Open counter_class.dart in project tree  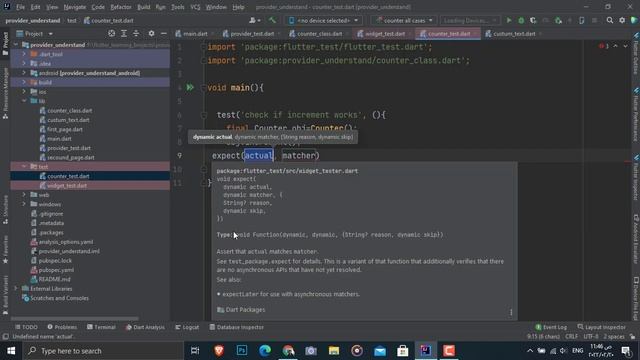click(x=69, y=111)
